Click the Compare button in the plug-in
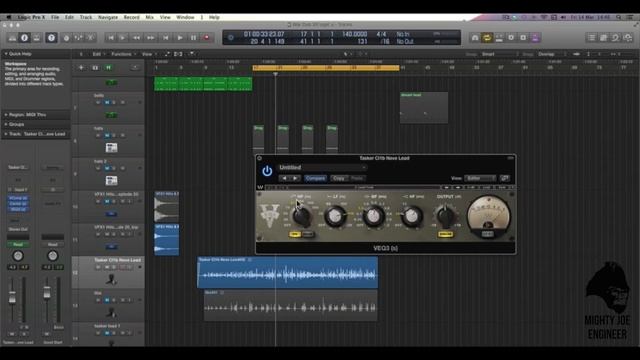Image resolution: width=640 pixels, height=360 pixels. tap(315, 178)
